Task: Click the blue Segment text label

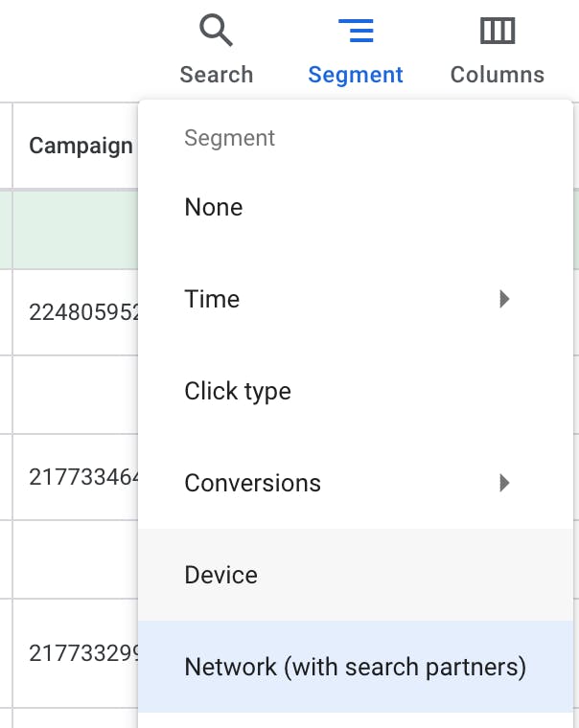Action: (356, 75)
